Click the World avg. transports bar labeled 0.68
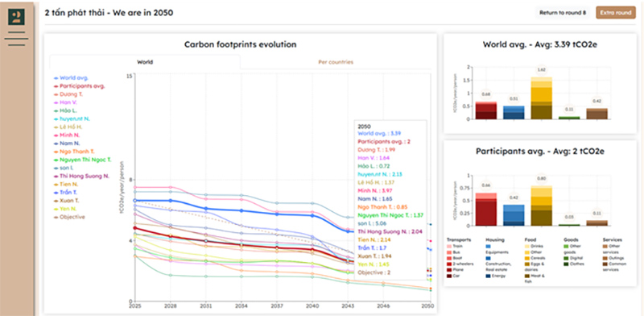 (x=486, y=110)
